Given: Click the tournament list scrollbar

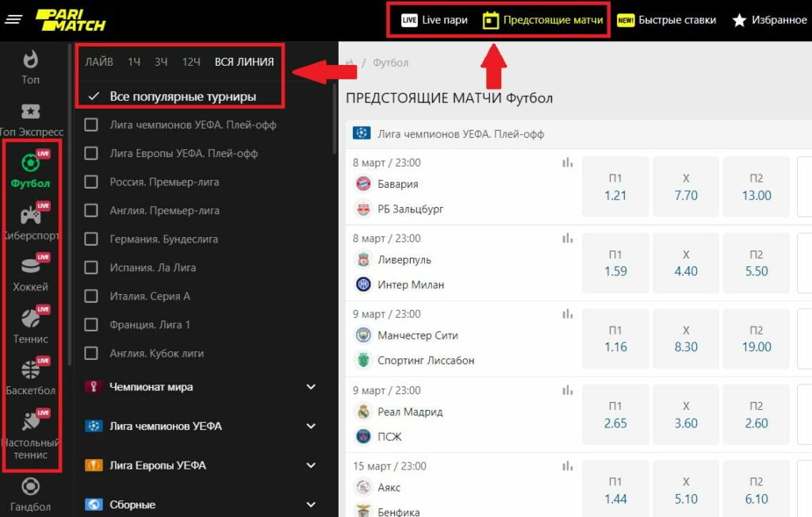Looking at the screenshot, I should (x=334, y=111).
